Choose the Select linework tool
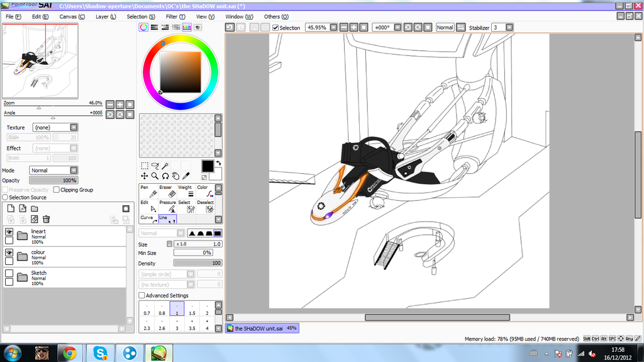 coord(186,206)
